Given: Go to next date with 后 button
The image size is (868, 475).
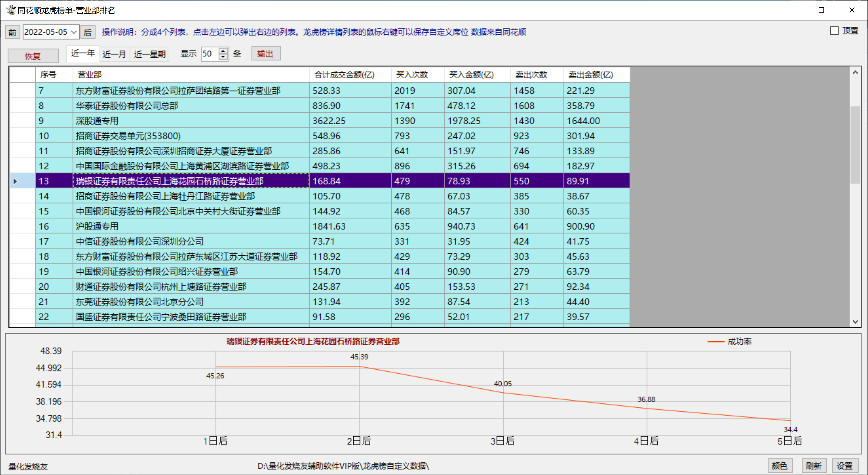Looking at the screenshot, I should pyautogui.click(x=88, y=32).
